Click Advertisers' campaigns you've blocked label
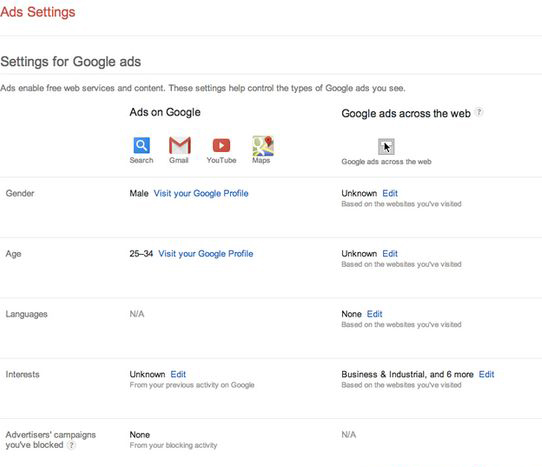This screenshot has width=542, height=467. coord(50,440)
